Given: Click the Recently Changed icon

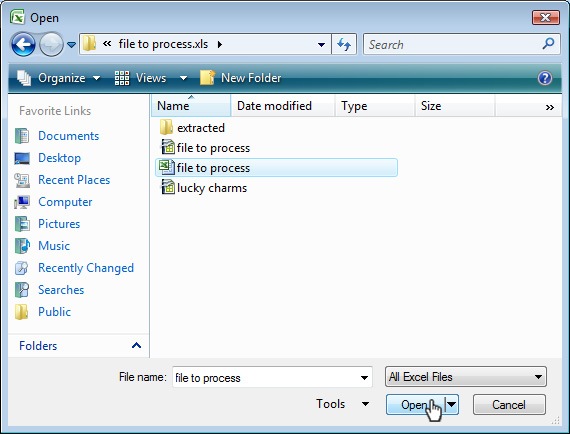Looking at the screenshot, I should (21, 268).
